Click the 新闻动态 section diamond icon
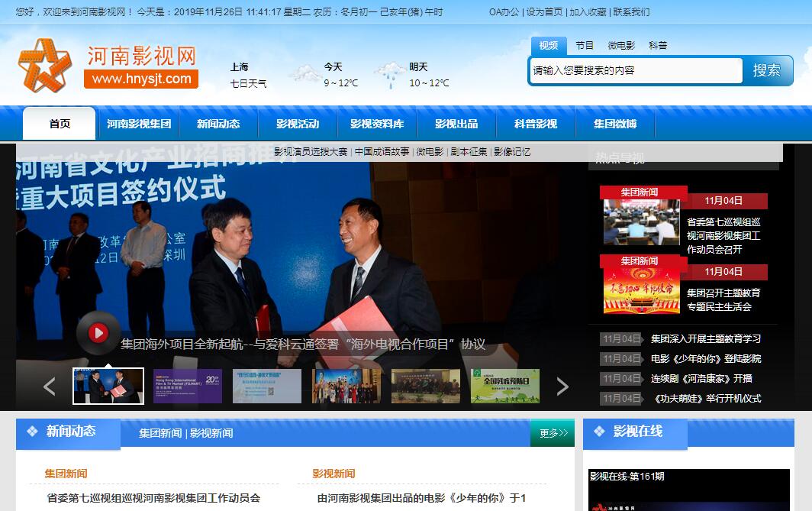This screenshot has width=812, height=511. point(32,432)
